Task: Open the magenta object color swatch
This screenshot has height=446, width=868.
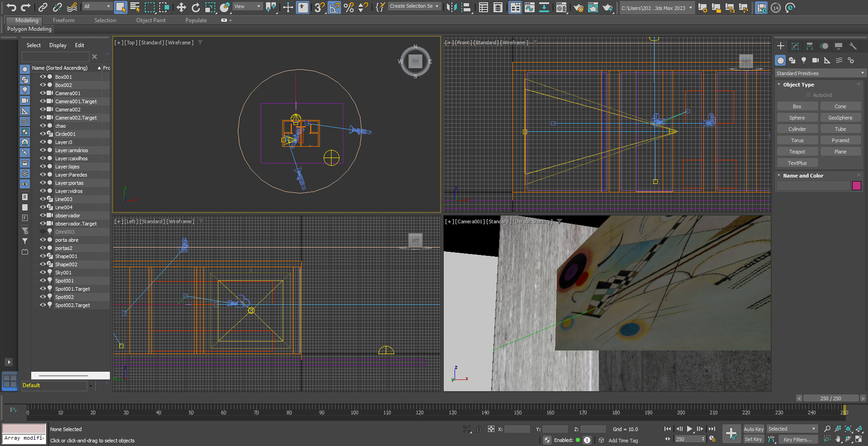Action: (x=856, y=186)
